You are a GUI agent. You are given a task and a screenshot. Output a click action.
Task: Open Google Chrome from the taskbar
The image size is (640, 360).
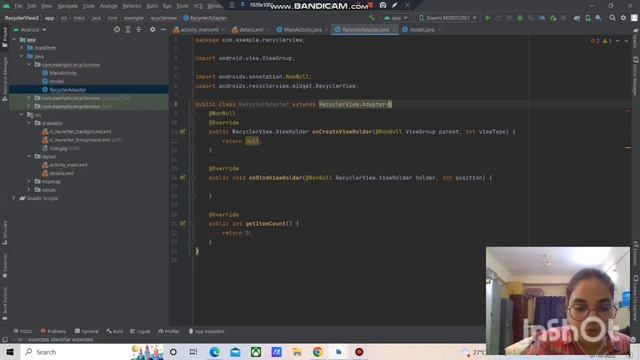(x=318, y=352)
